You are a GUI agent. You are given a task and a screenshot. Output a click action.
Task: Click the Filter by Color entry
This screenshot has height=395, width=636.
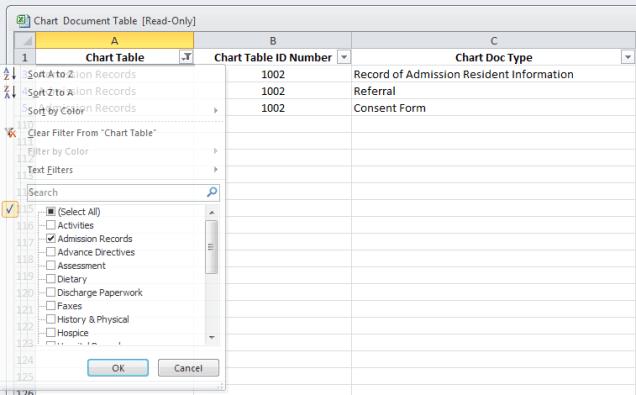[58, 151]
